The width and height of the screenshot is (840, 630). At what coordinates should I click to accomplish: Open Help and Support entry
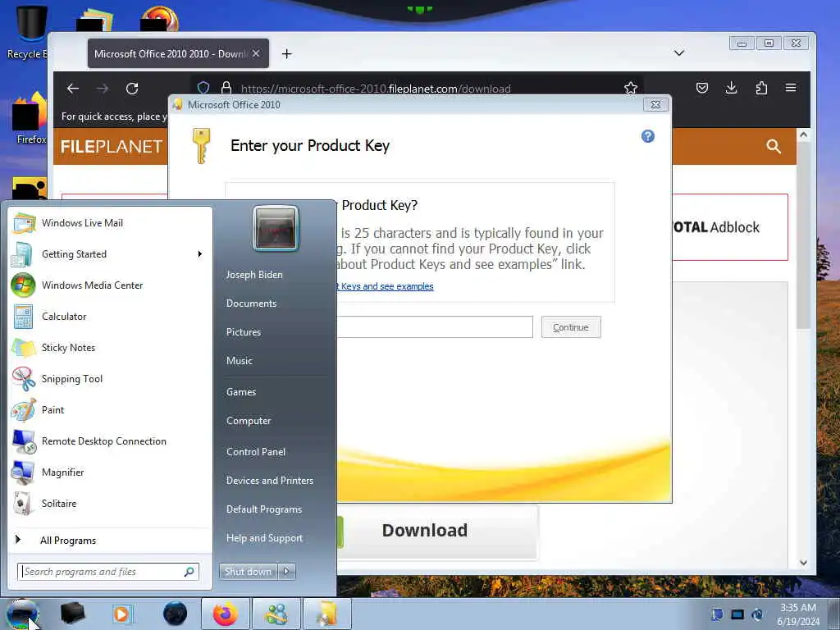[x=265, y=538]
